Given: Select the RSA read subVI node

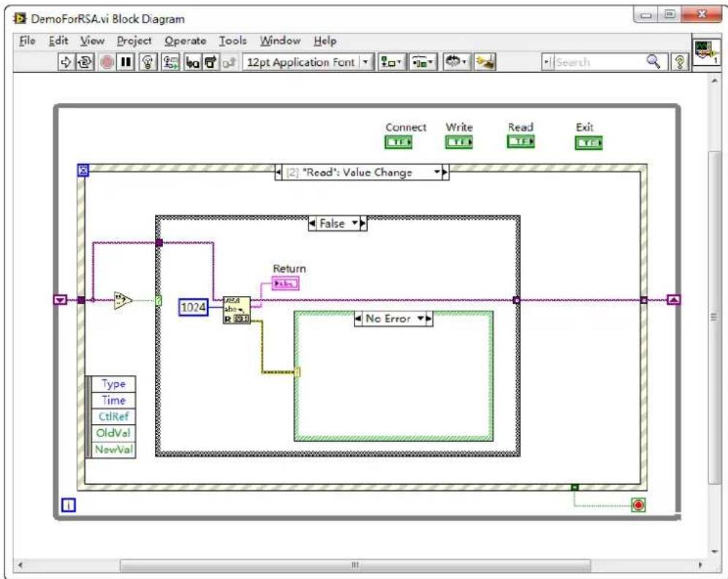Looking at the screenshot, I should (x=236, y=310).
